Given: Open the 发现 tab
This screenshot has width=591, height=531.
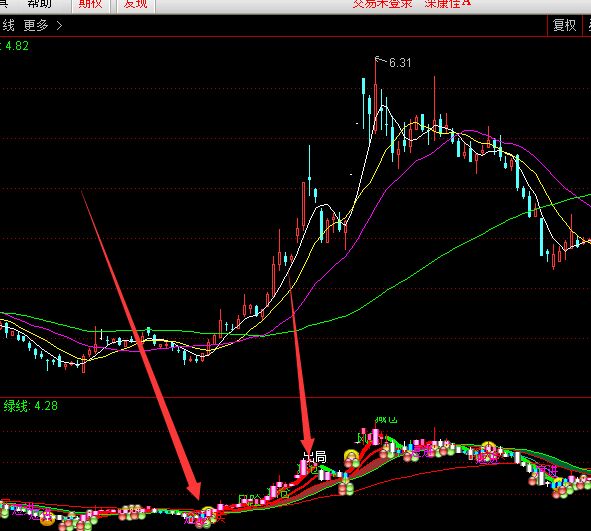Looking at the screenshot, I should 136,5.
